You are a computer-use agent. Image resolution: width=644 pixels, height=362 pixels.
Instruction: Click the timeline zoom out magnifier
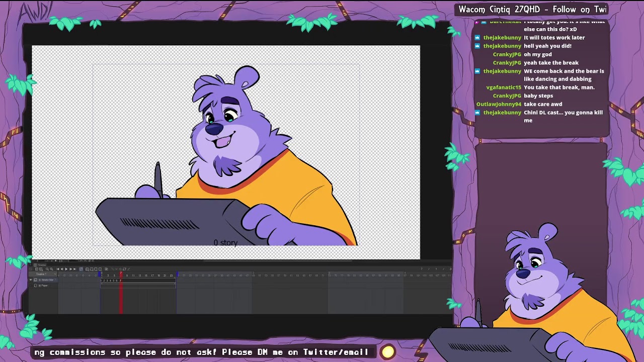point(47,269)
